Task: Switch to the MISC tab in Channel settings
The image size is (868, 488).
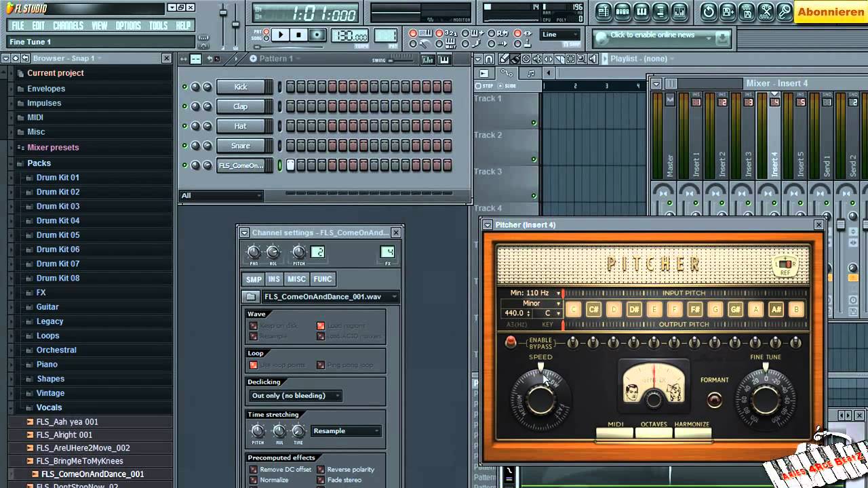Action: tap(296, 279)
